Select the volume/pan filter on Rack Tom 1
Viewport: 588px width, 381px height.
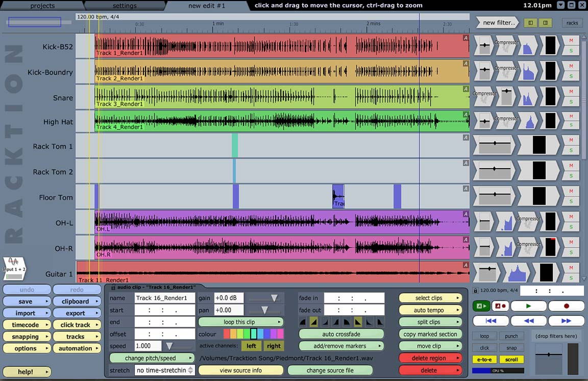tap(495, 145)
